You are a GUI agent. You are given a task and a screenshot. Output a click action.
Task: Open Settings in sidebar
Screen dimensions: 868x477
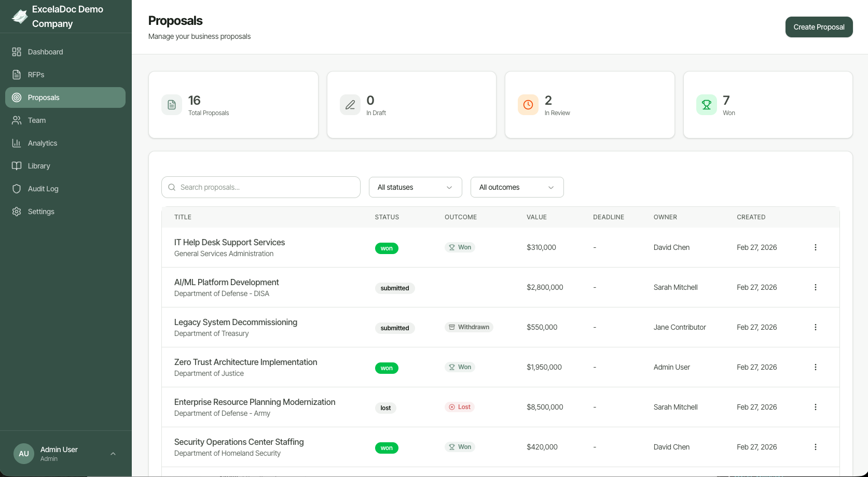click(x=65, y=212)
